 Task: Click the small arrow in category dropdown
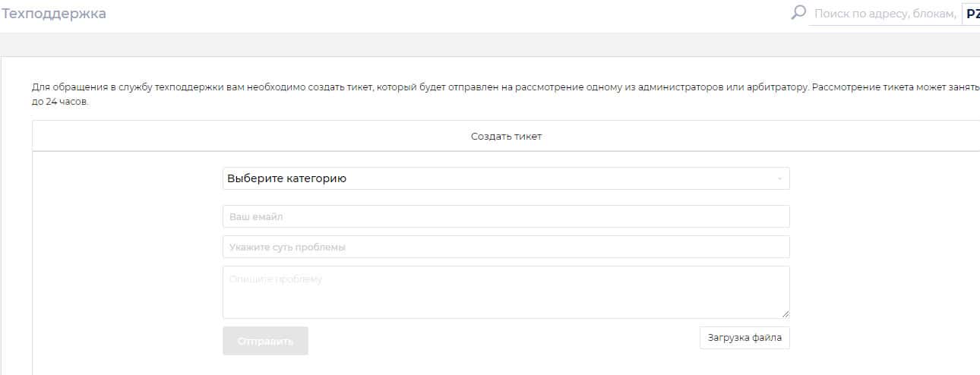[x=779, y=179]
